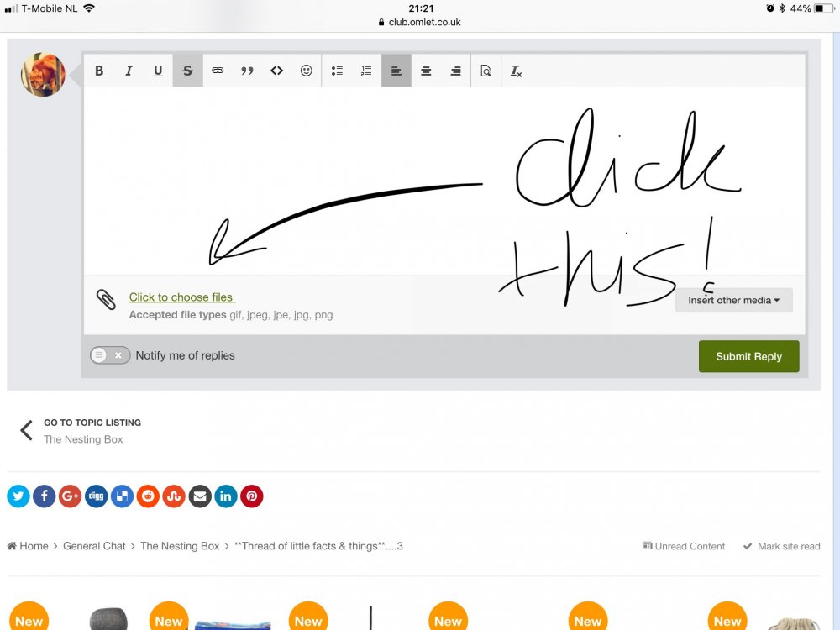Insert a link using chain icon
The image size is (840, 630).
tap(218, 71)
